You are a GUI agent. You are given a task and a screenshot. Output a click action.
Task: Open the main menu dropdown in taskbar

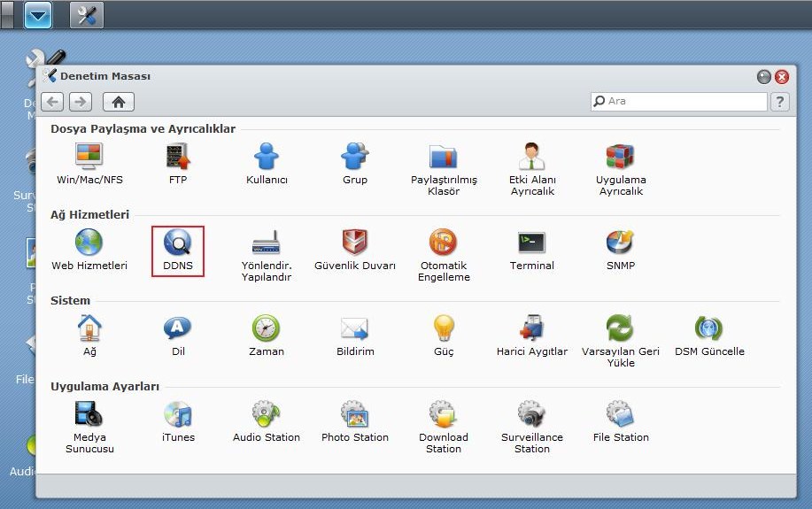click(x=38, y=15)
